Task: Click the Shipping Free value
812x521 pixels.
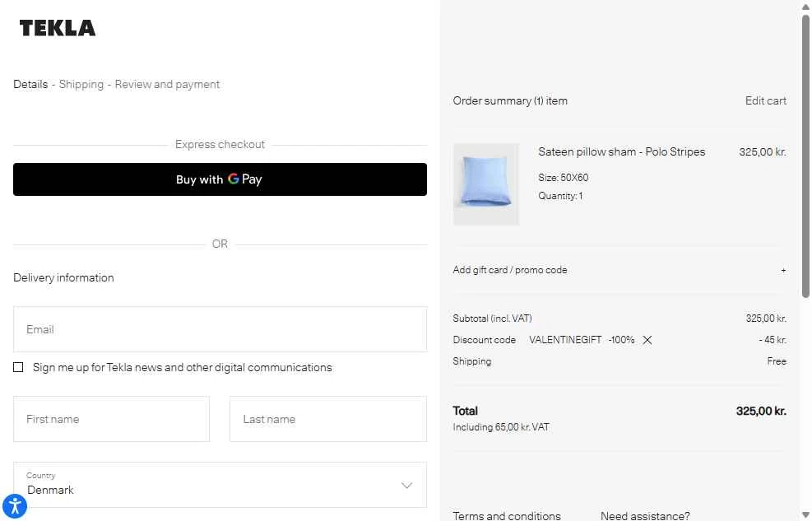Action: coord(777,361)
